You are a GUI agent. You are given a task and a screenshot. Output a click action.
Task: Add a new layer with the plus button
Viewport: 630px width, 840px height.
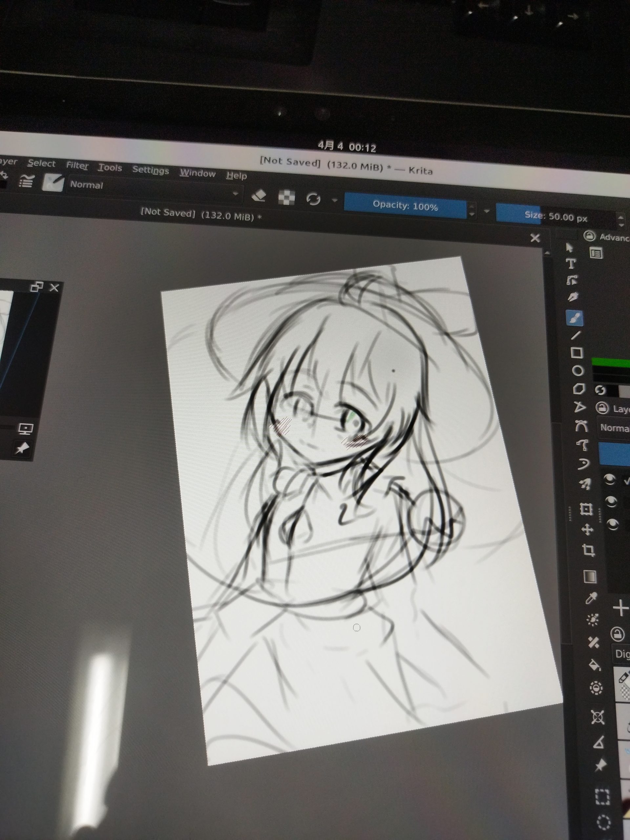click(621, 608)
